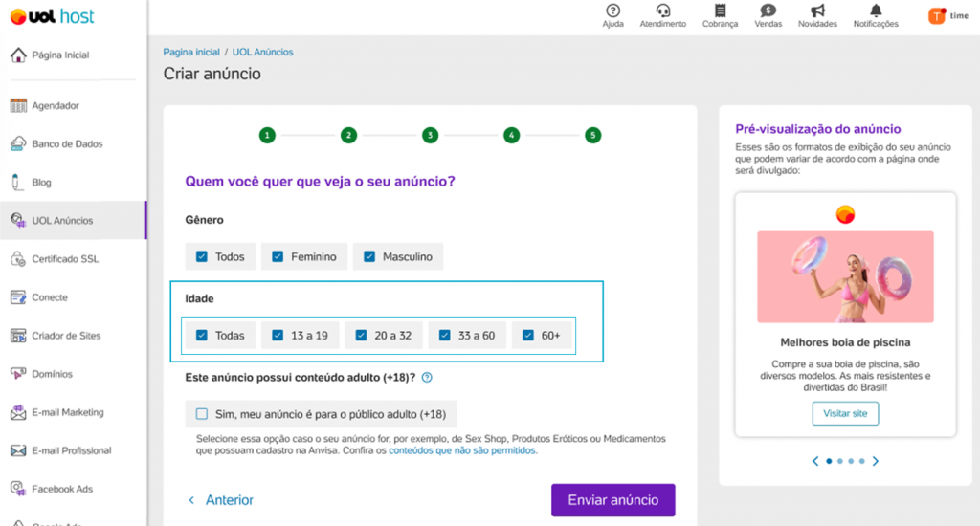Open the Cobrança billing icon
Screen dimensions: 980x526
pyautogui.click(x=720, y=11)
